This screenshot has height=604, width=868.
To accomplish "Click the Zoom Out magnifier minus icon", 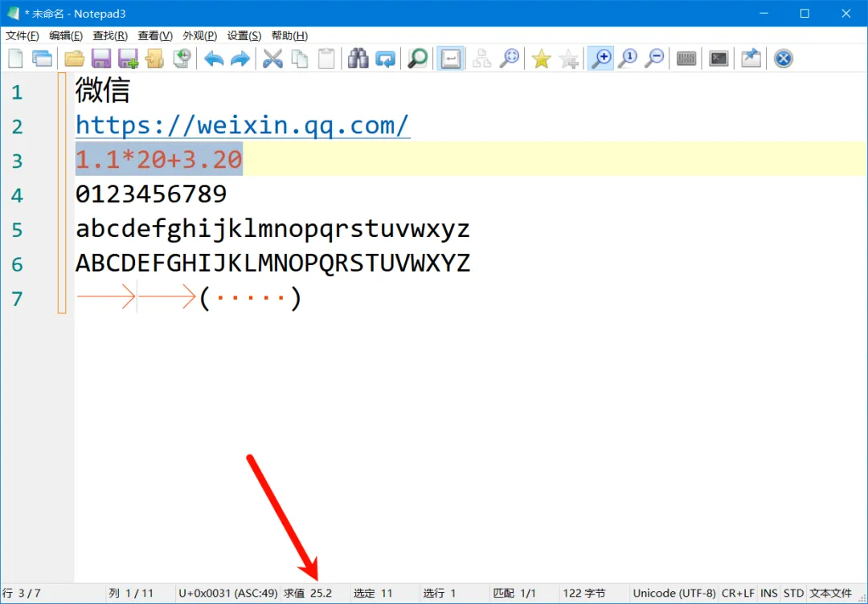I will click(654, 59).
